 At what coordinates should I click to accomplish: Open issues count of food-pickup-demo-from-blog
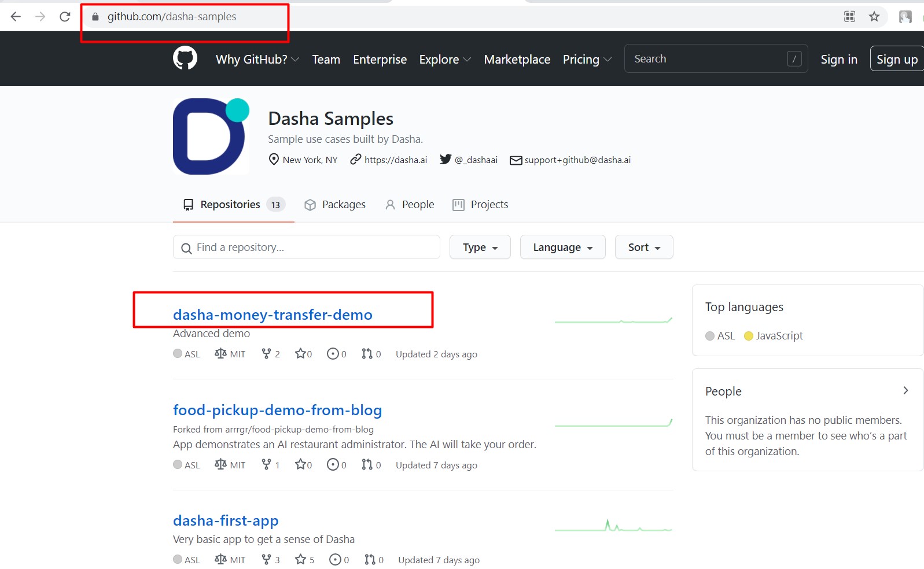coord(337,465)
